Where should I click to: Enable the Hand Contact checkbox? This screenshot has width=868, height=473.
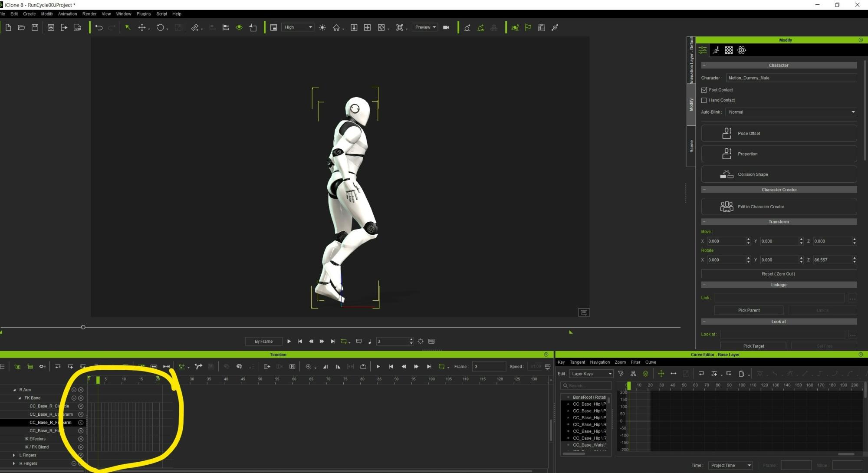pos(704,100)
